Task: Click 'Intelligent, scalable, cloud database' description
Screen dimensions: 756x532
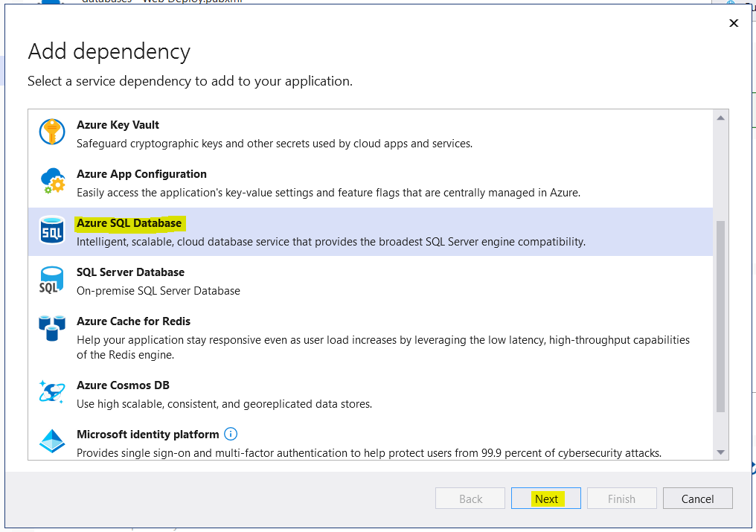Action: [330, 242]
